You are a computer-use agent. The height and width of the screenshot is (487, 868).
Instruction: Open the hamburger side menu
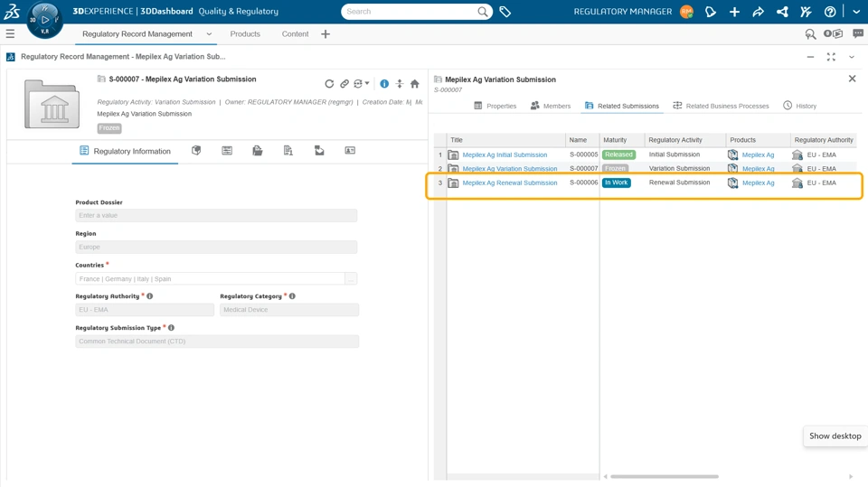(10, 33)
